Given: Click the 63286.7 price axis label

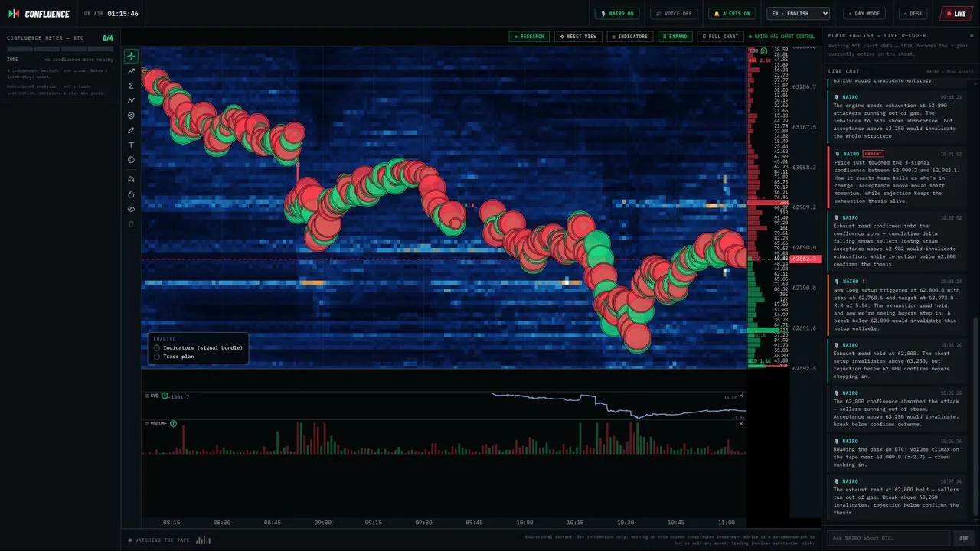Looking at the screenshot, I should point(804,87).
